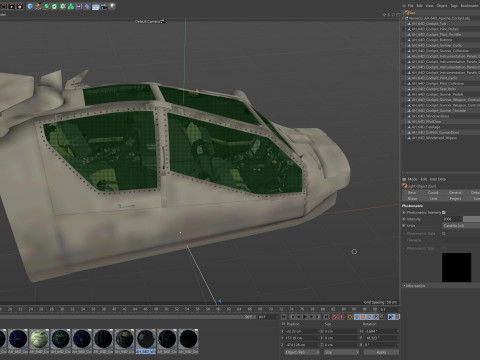Click Render to Picture Viewer icon
Image resolution: width=480 pixels, height=360 pixels.
(11, 6)
